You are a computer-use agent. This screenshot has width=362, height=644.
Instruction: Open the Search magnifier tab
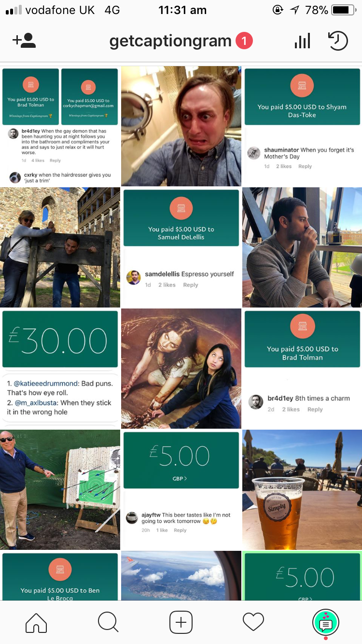(x=108, y=622)
